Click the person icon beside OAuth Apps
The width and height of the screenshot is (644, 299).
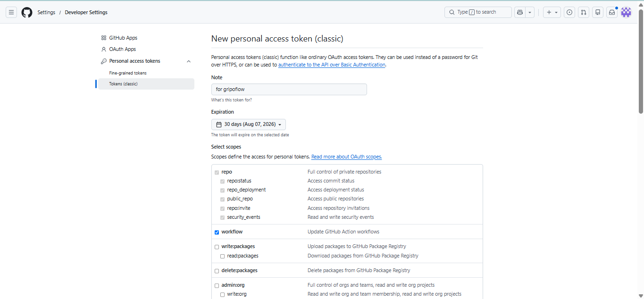point(104,49)
